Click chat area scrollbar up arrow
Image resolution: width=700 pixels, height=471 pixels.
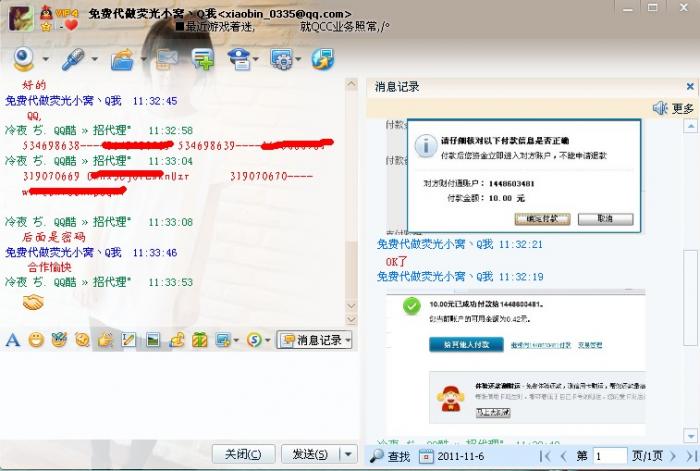(351, 84)
